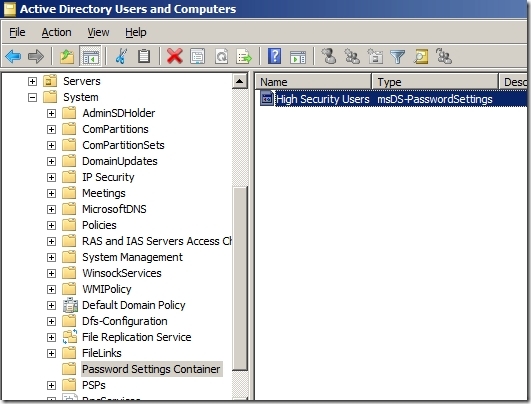Click the Create New User icon

[x=329, y=56]
